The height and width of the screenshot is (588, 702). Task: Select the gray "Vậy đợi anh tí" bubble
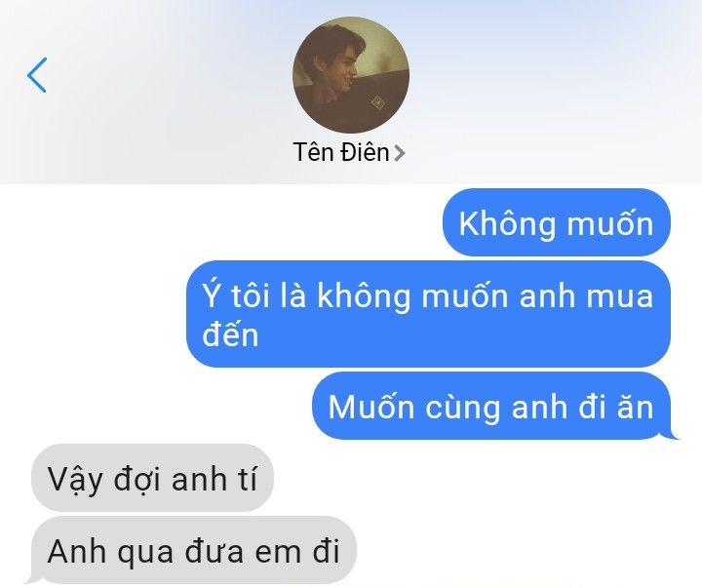pyautogui.click(x=152, y=478)
